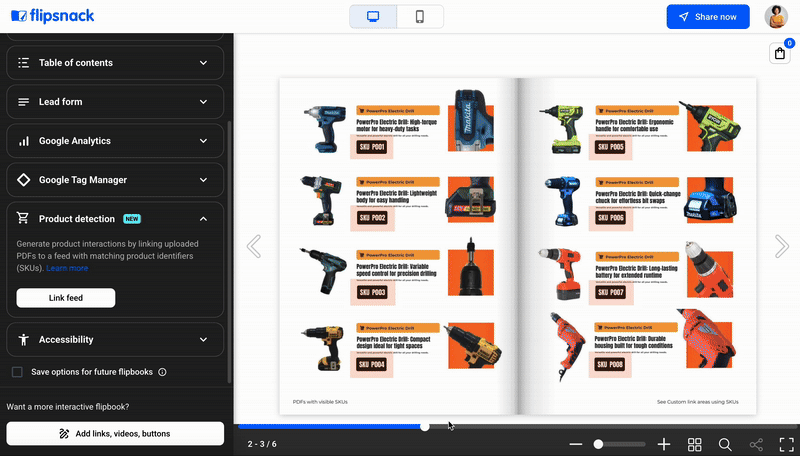Click the 'High-torque motor' drill title
The height and width of the screenshot is (456, 800).
click(396, 125)
